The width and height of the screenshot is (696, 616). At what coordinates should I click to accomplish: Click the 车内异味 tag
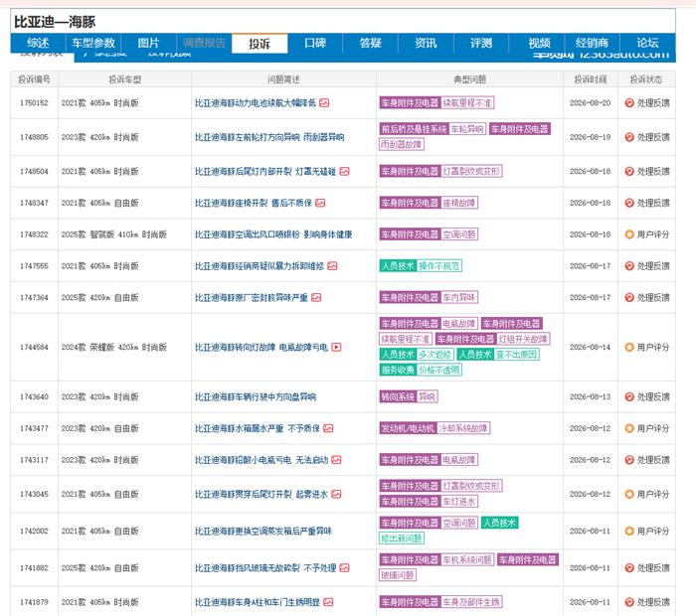[459, 297]
